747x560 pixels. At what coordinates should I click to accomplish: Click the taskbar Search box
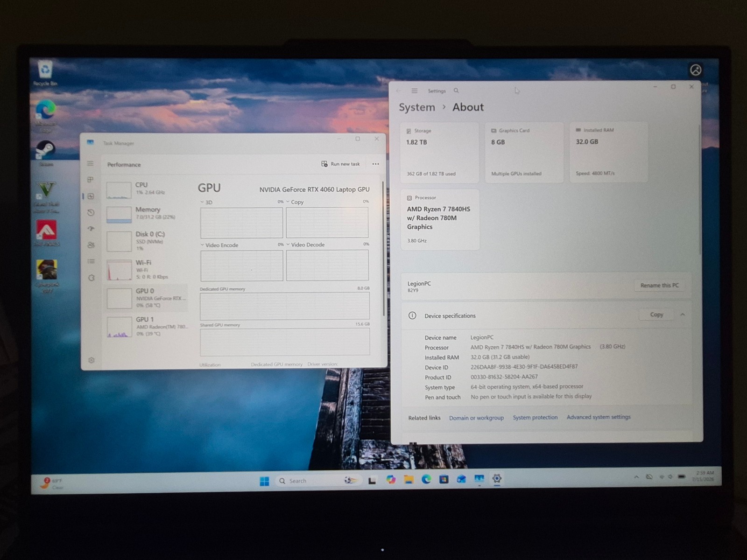[x=318, y=481]
